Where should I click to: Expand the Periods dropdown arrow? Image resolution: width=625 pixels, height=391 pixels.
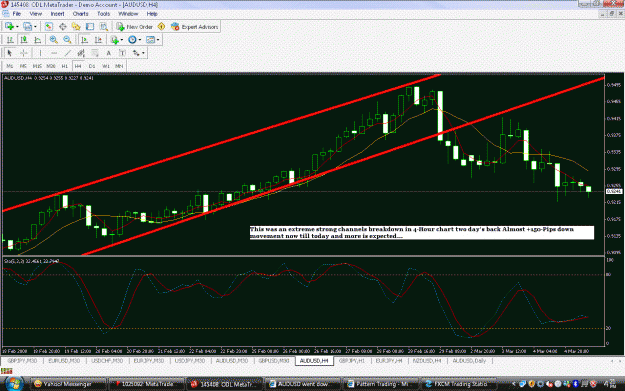[x=140, y=40]
